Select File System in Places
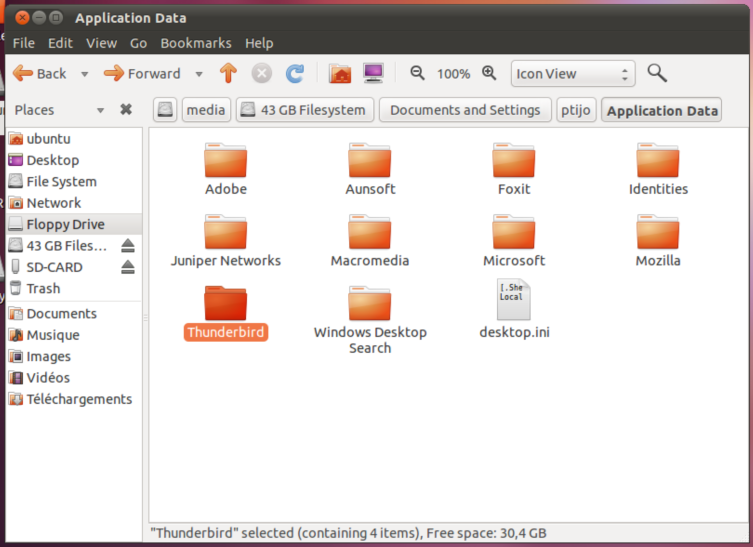Viewport: 753px width, 547px height. click(74, 182)
